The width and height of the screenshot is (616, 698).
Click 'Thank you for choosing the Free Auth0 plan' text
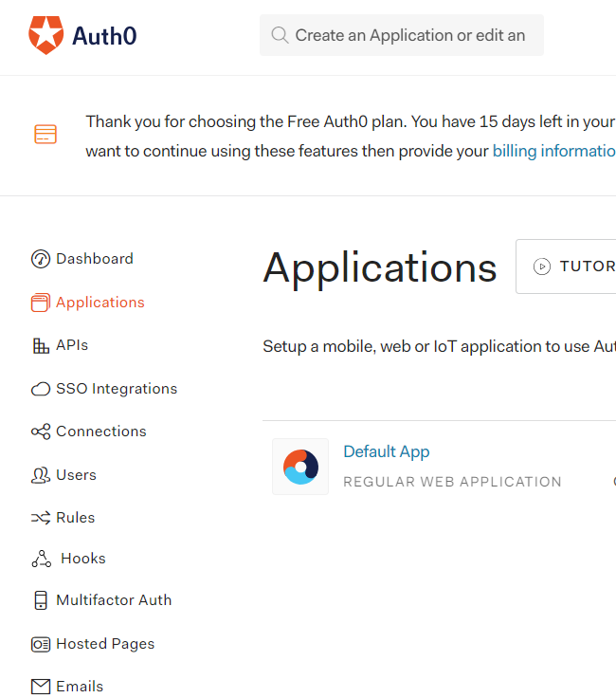(246, 121)
